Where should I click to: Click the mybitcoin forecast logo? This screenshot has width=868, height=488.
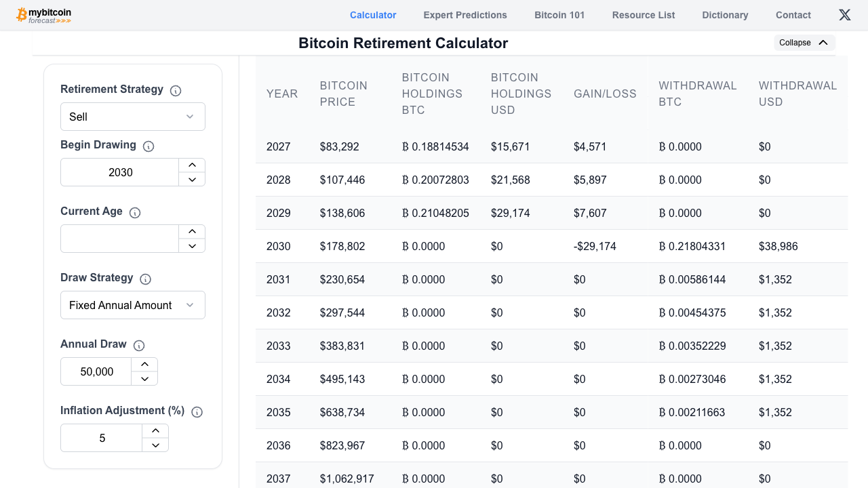click(43, 14)
